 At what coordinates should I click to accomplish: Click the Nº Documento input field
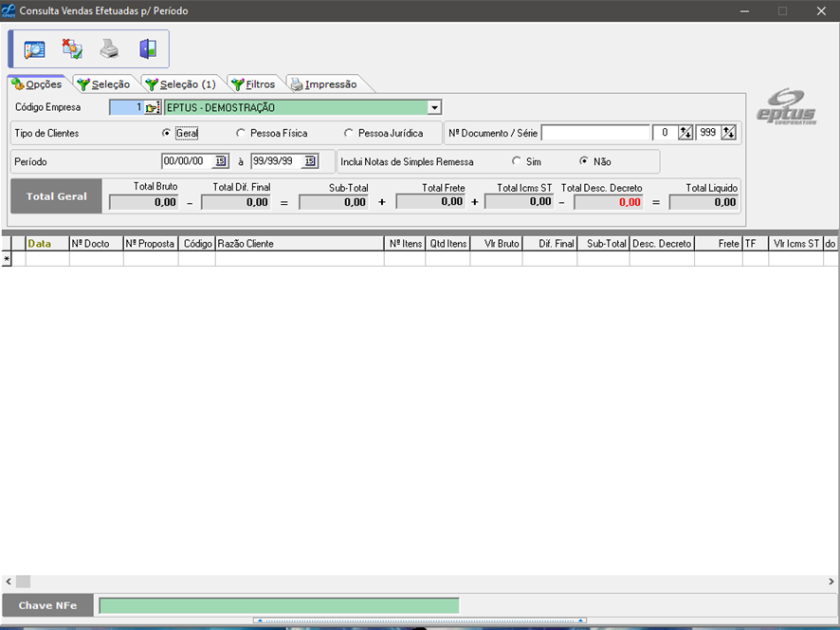(x=595, y=133)
